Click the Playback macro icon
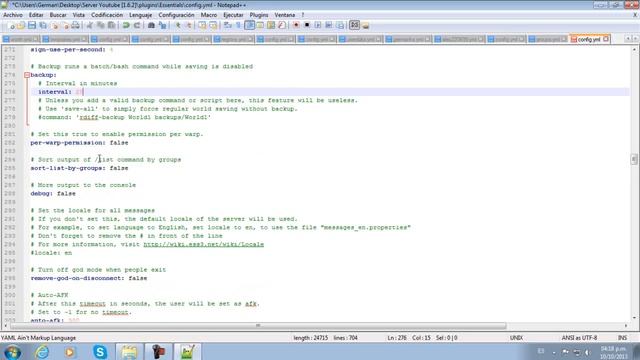The image size is (640, 360). (x=318, y=25)
